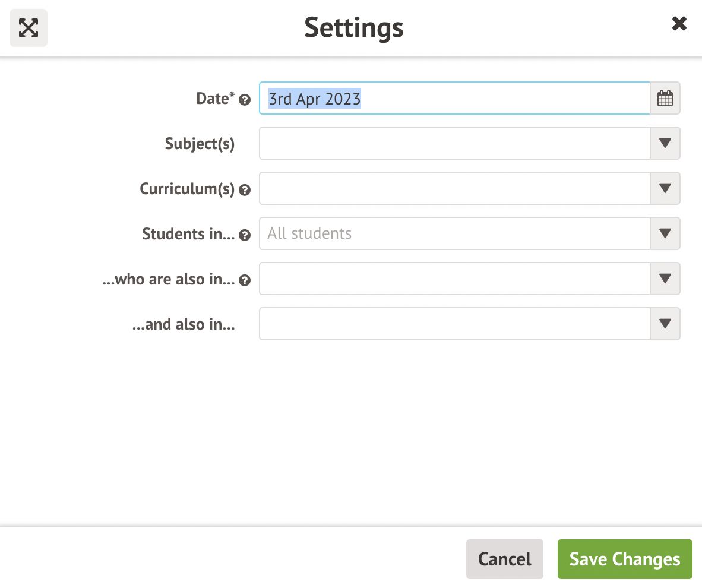702x588 pixels.
Task: Open the Curriculum(s) dropdown arrow
Action: pyautogui.click(x=665, y=188)
